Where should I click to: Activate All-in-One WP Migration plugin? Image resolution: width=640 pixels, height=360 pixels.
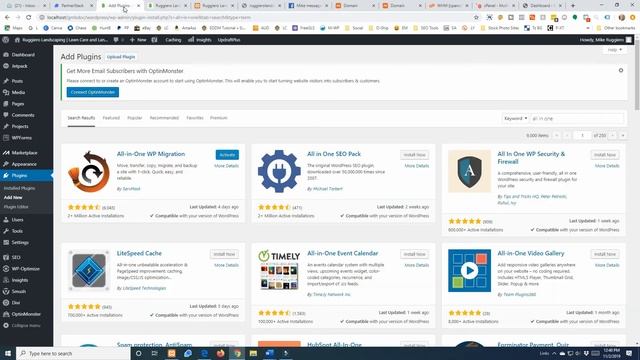227,155
